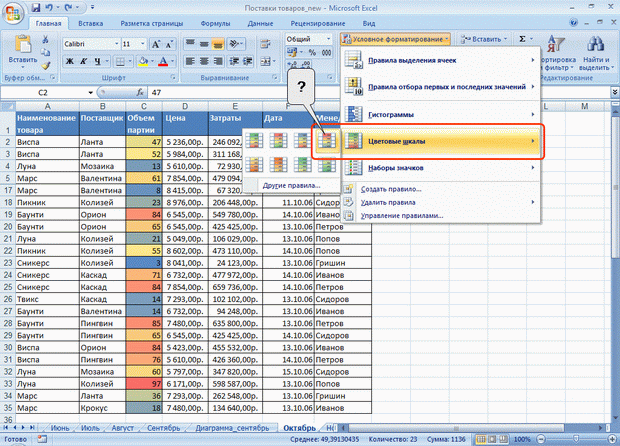Decrease font size with small A
This screenshot has width=620, height=446.
[169, 44]
